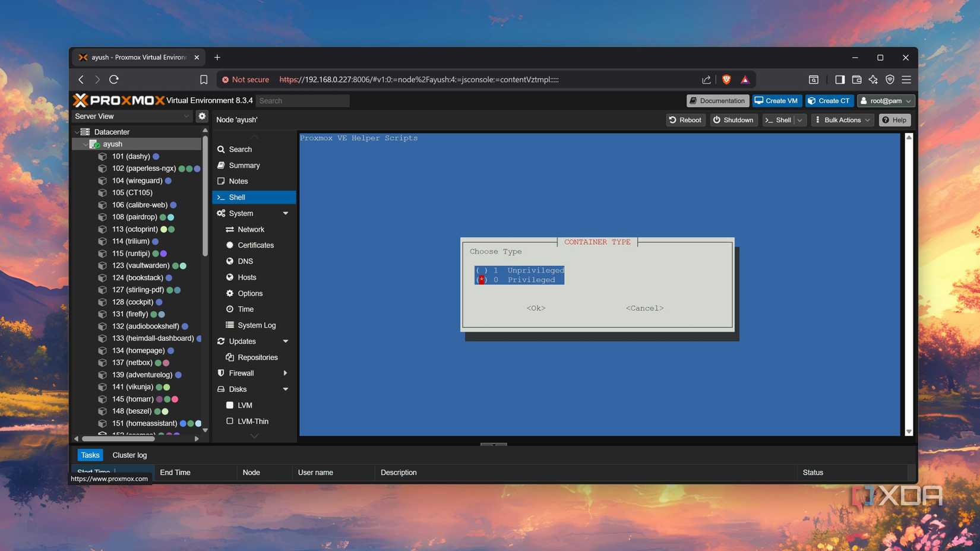Click the view settings gear beside Server View
The height and width of the screenshot is (551, 980).
(x=202, y=116)
